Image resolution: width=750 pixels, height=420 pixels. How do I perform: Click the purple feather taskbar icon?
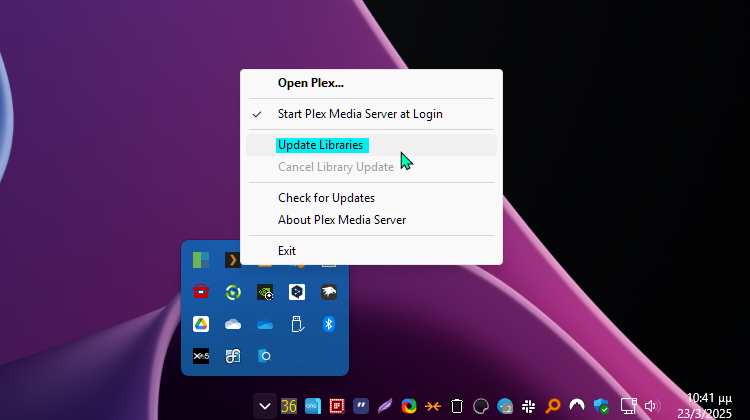point(385,406)
